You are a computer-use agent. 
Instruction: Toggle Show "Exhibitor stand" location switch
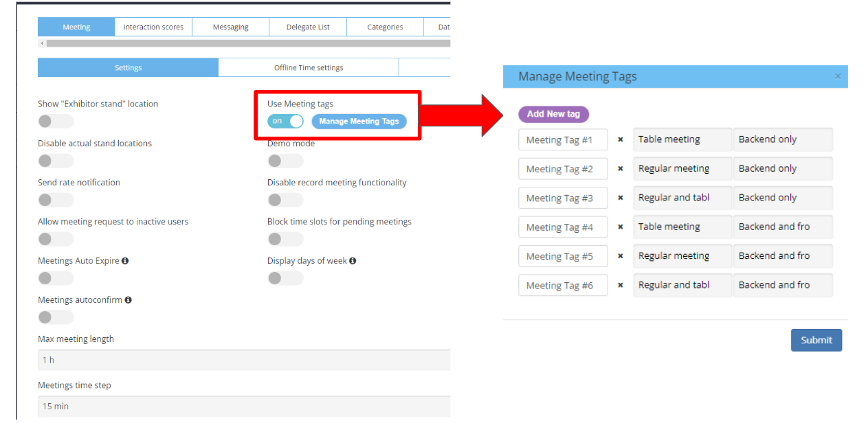point(56,122)
